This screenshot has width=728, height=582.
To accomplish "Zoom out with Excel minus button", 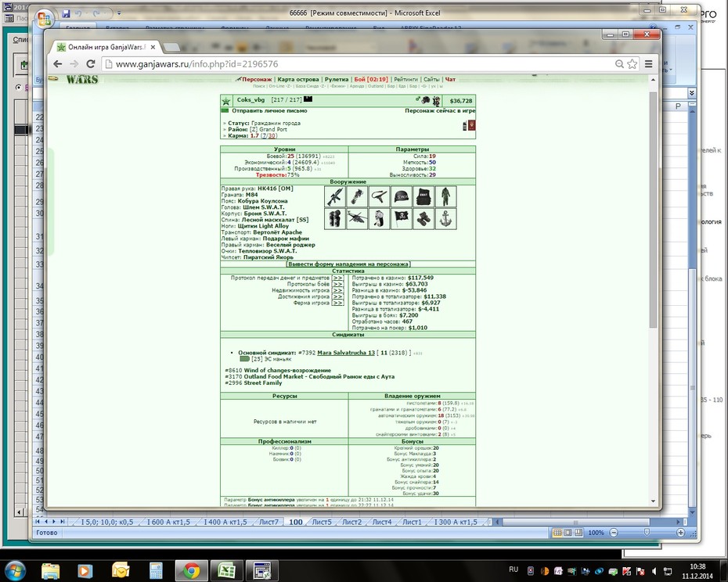I will click(x=614, y=533).
